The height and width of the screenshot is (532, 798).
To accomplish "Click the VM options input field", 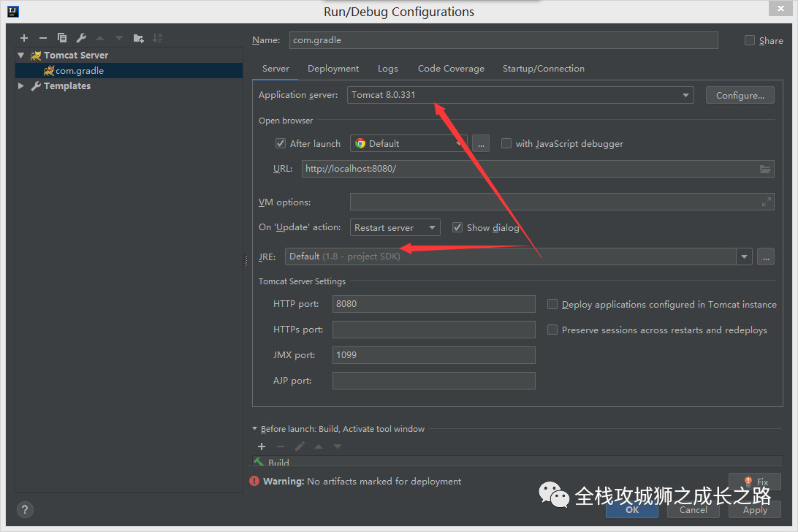I will (562, 202).
